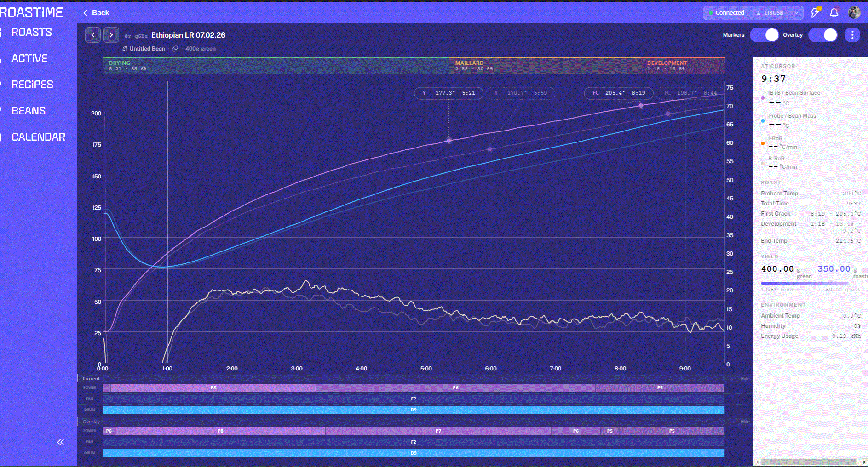Click the link icon beside Untitled Bean

[x=175, y=49]
